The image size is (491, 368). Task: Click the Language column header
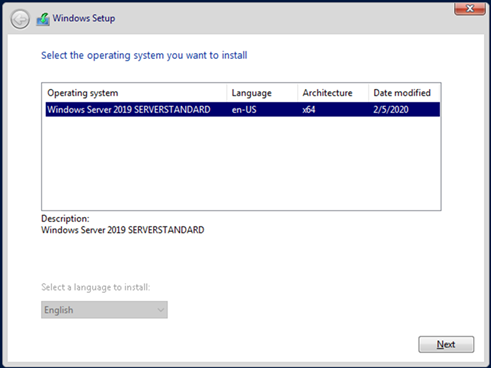pos(262,93)
